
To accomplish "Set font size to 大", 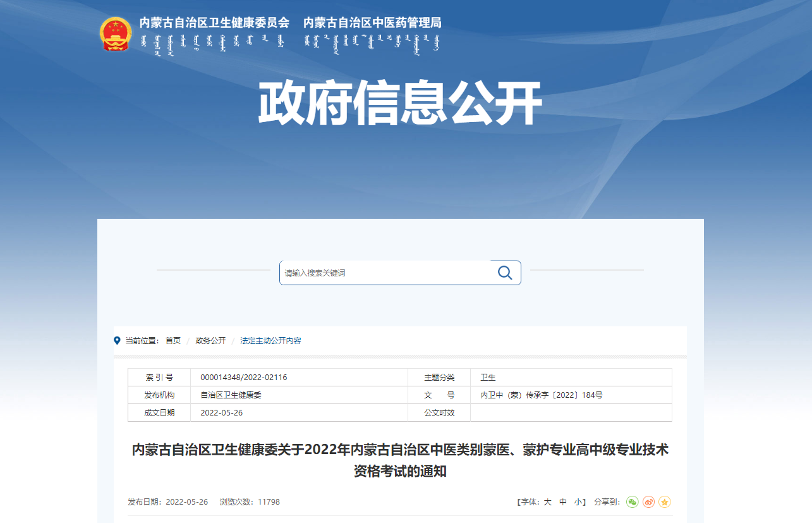I will coord(548,501).
